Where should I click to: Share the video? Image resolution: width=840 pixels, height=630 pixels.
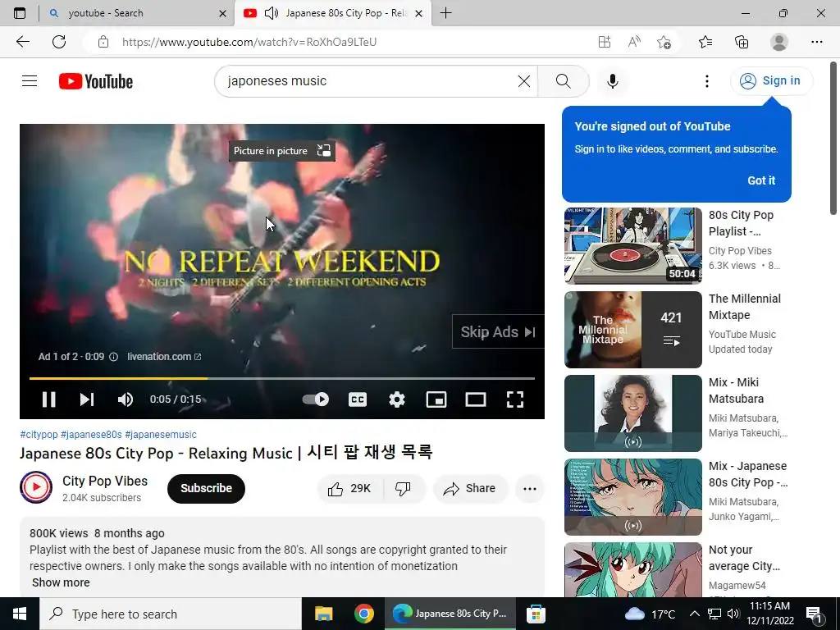click(x=470, y=489)
